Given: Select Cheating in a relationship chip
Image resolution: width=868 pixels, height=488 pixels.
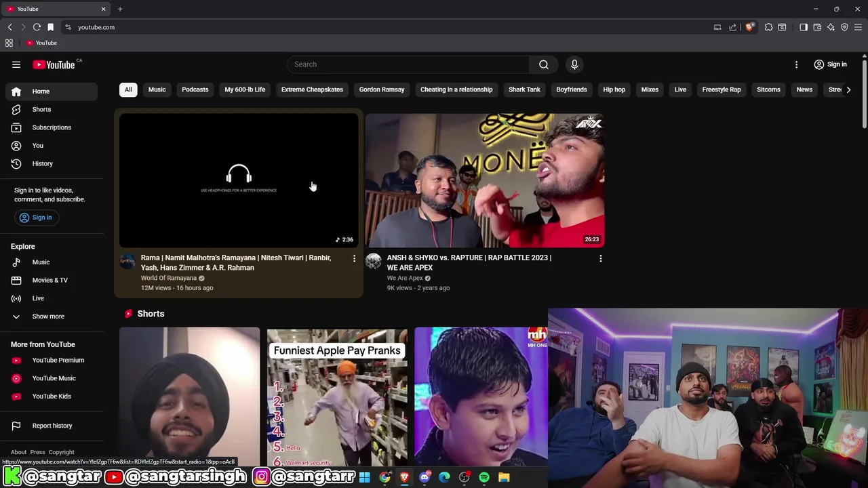Looking at the screenshot, I should pyautogui.click(x=456, y=89).
